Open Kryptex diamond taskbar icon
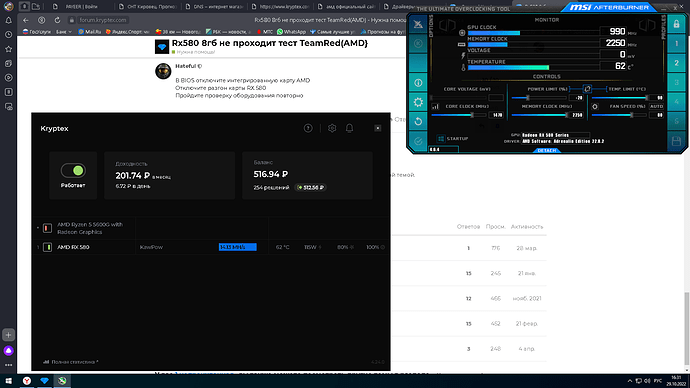The image size is (690, 388). point(44,381)
